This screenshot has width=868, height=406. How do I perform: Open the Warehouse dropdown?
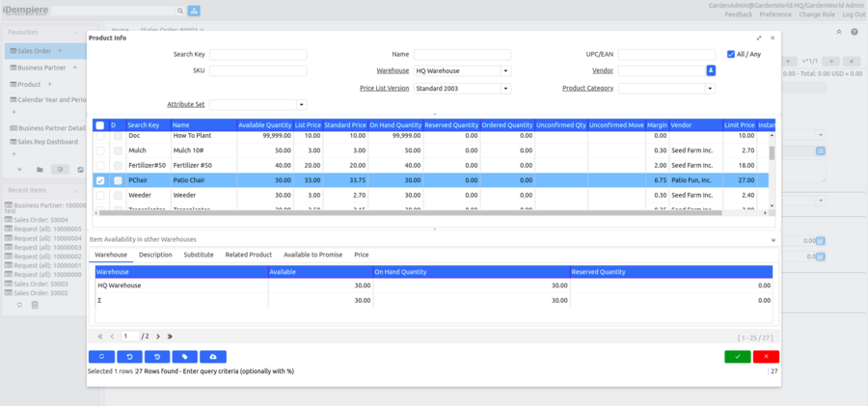(506, 70)
